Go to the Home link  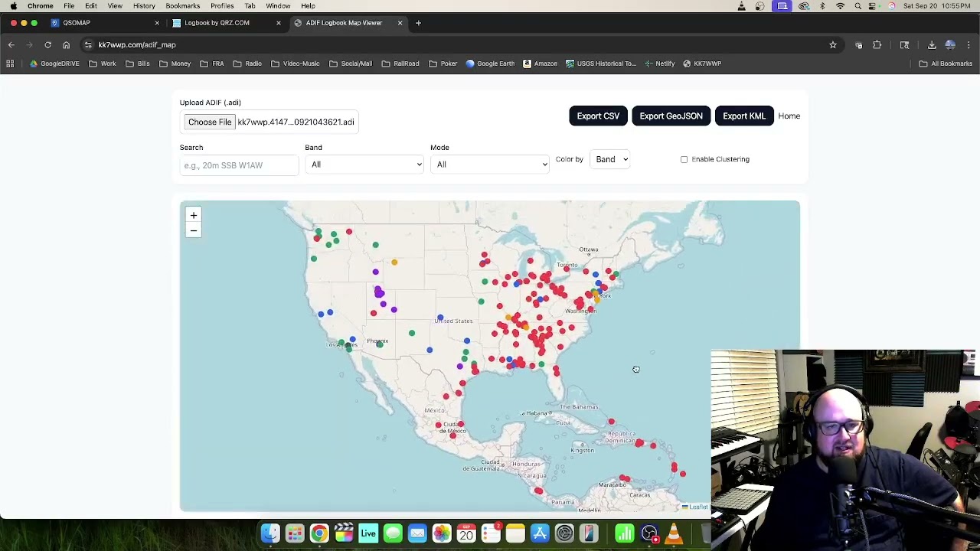coord(789,116)
